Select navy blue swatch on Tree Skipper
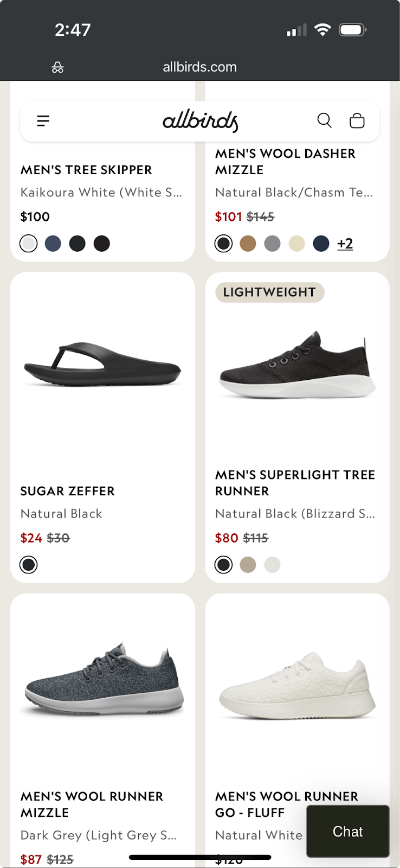 tap(53, 244)
